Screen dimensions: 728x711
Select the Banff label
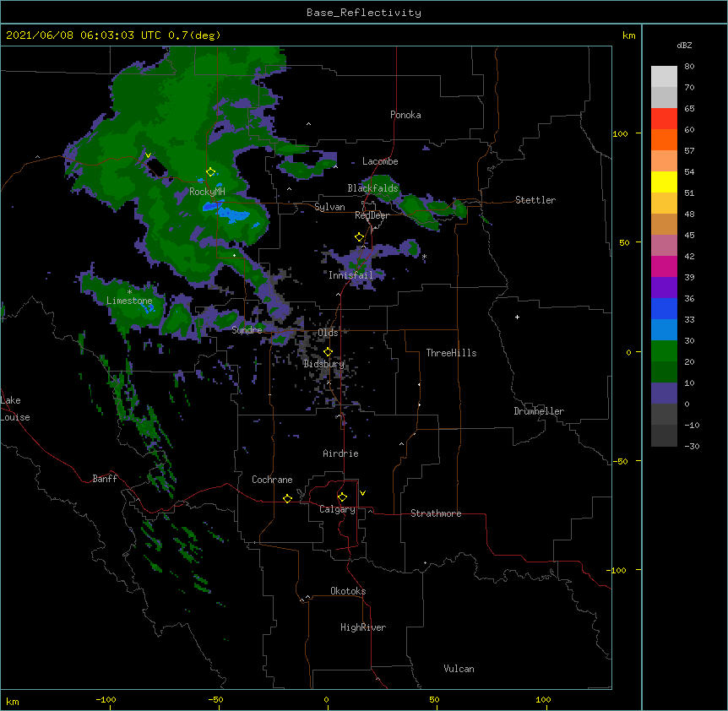pyautogui.click(x=105, y=479)
